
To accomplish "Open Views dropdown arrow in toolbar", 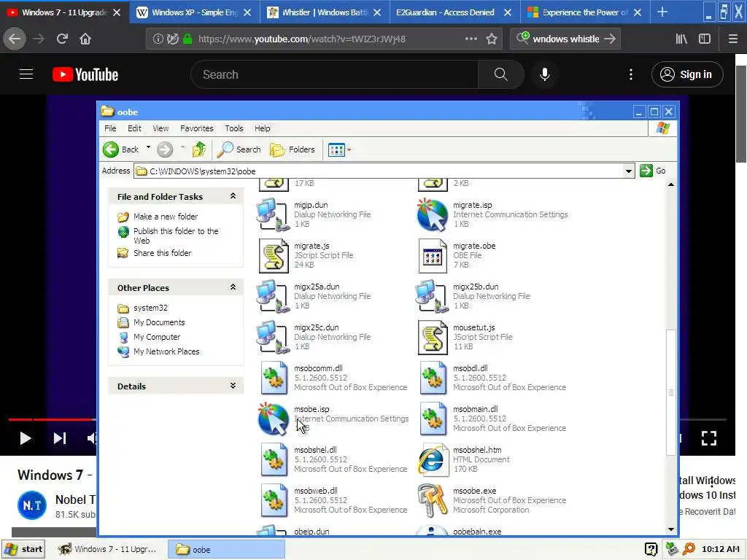I will [x=349, y=149].
